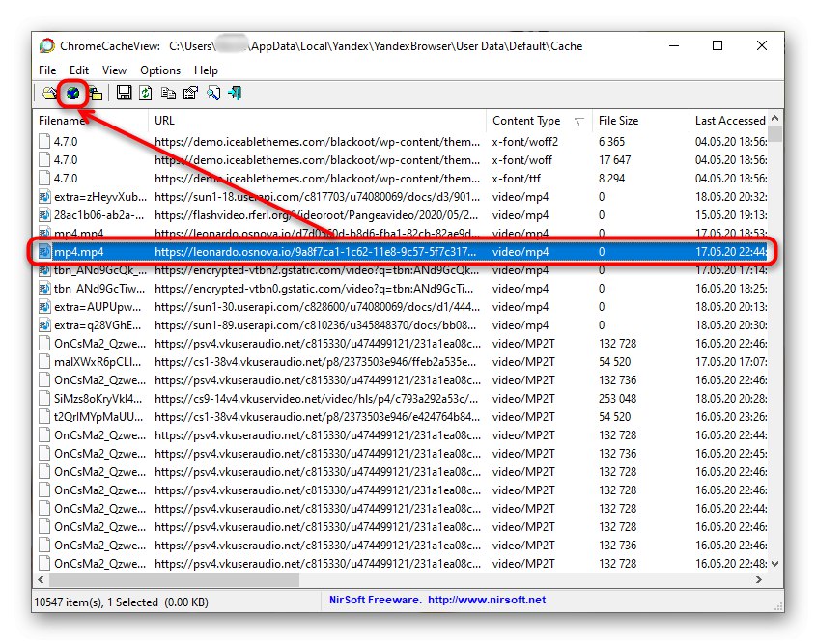This screenshot has width=816, height=644.
Task: Open the Find tool icon
Action: (x=212, y=93)
